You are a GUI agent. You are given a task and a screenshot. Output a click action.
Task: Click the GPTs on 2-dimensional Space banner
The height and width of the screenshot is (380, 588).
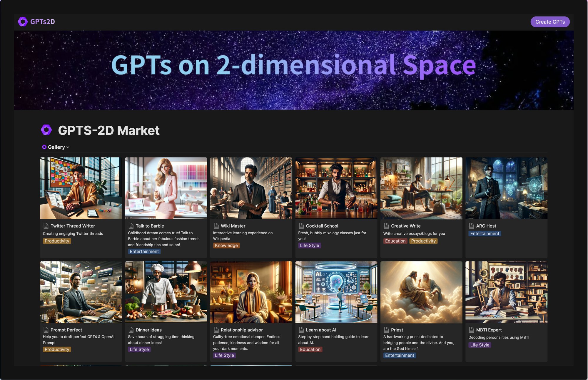[293, 70]
